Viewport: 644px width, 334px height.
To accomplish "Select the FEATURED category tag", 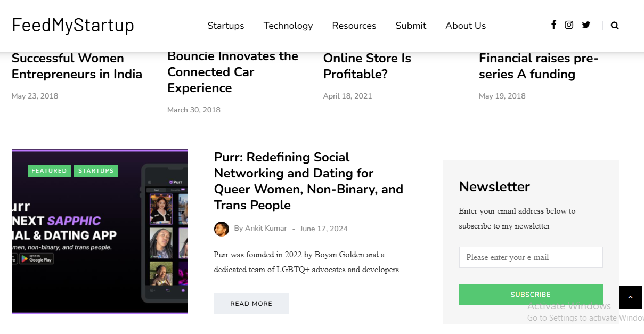I will [50, 171].
